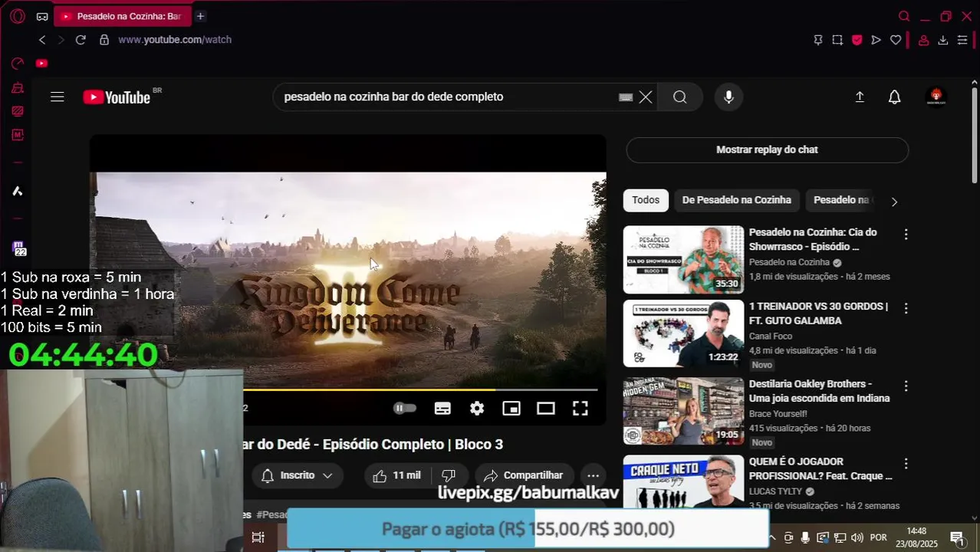Open GX Control speedometer sidebar icon
Image resolution: width=980 pixels, height=552 pixels.
[x=17, y=64]
